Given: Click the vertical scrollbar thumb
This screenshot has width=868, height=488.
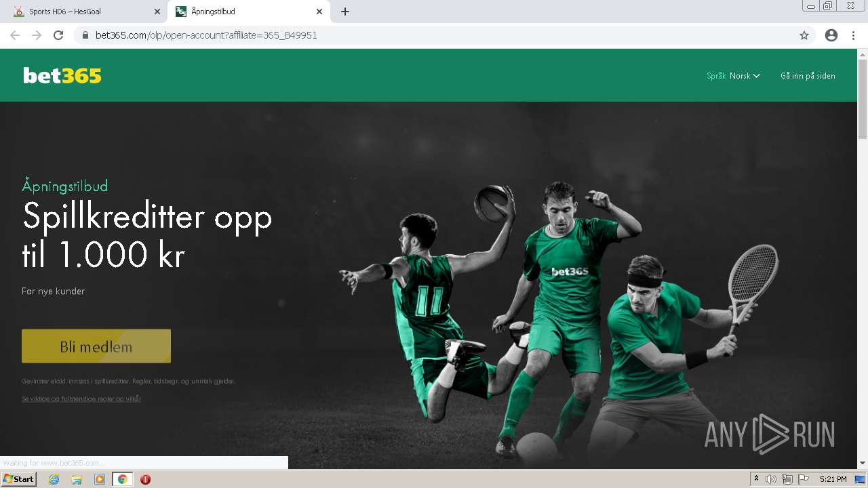Looking at the screenshot, I should (863, 99).
